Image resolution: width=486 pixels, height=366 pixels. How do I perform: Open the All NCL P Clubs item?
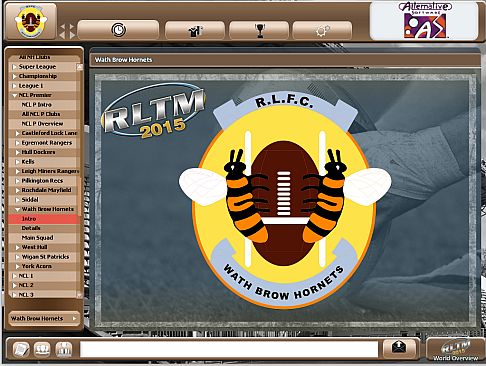click(x=41, y=114)
